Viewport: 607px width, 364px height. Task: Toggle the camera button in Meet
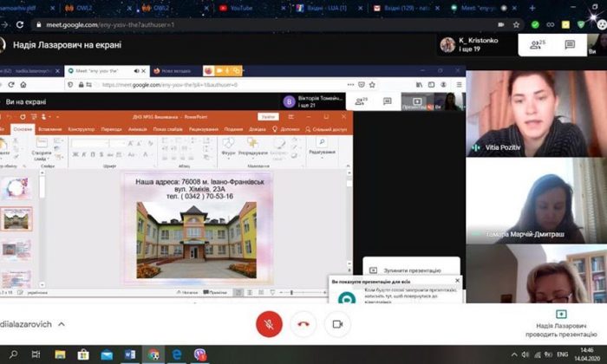[x=337, y=324]
